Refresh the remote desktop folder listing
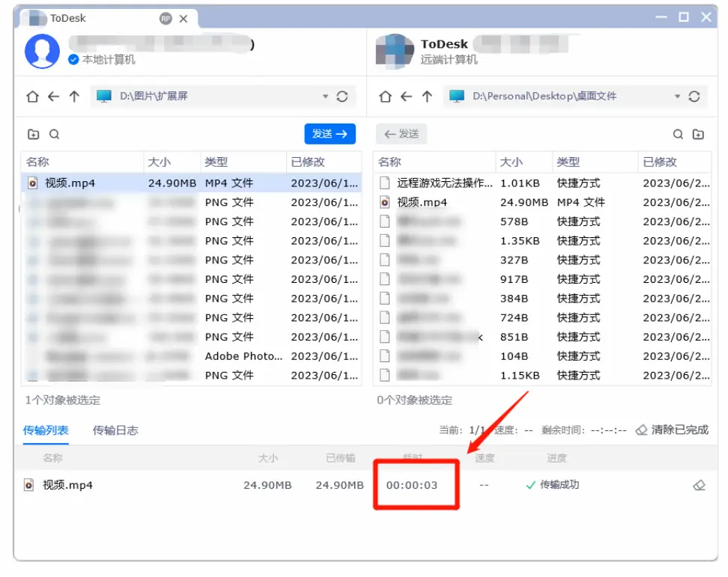728x577 pixels. pyautogui.click(x=694, y=96)
